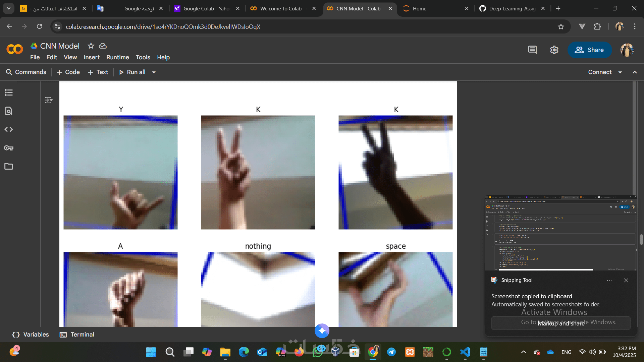Toggle the cell output options icon
Viewport: 644px width, 362px height.
pyautogui.click(x=49, y=100)
